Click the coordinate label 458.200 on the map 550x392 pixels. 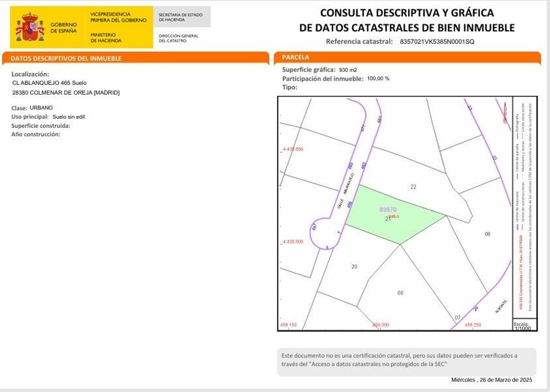[x=381, y=325]
